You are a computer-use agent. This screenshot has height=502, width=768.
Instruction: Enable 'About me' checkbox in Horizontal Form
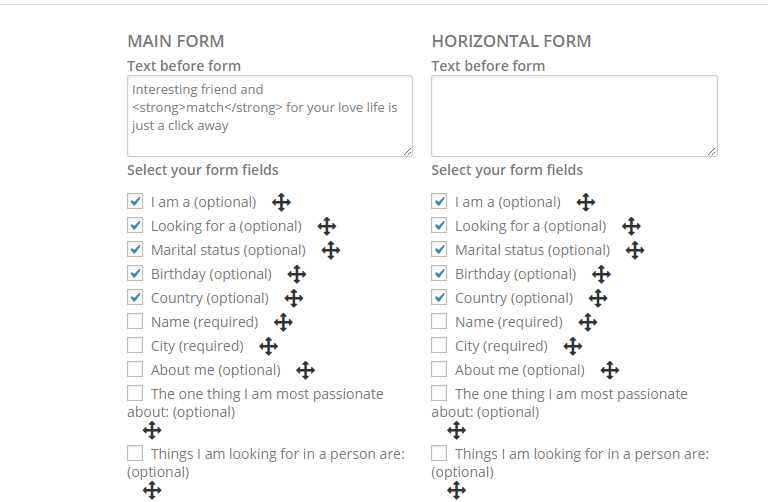(x=439, y=370)
